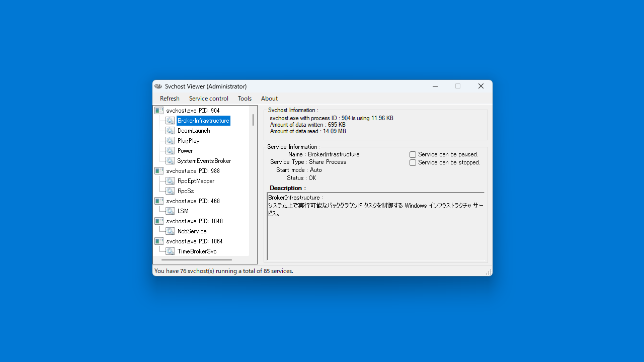The width and height of the screenshot is (644, 362).
Task: Click the Svchost Viewer app icon in title bar
Action: [158, 86]
